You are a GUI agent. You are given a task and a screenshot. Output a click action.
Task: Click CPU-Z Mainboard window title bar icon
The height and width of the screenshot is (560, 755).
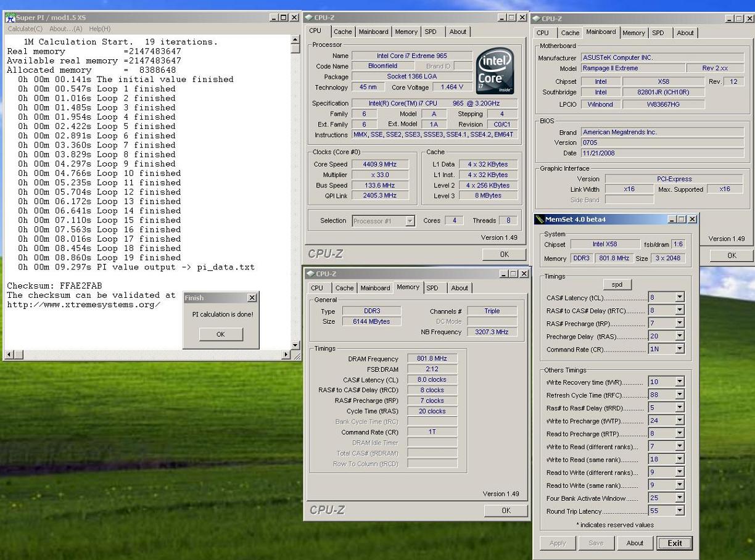coord(535,19)
